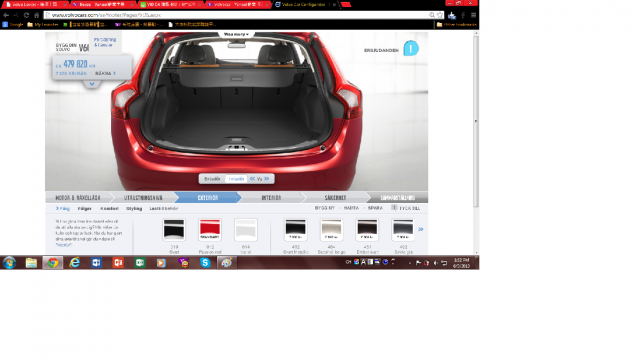
Task: Click the RÄKNA link in price box
Action: click(x=105, y=73)
